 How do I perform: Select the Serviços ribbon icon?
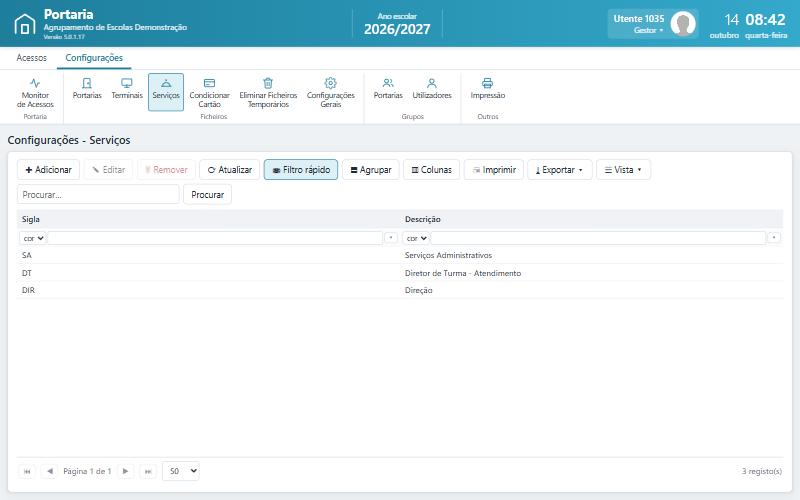(166, 92)
